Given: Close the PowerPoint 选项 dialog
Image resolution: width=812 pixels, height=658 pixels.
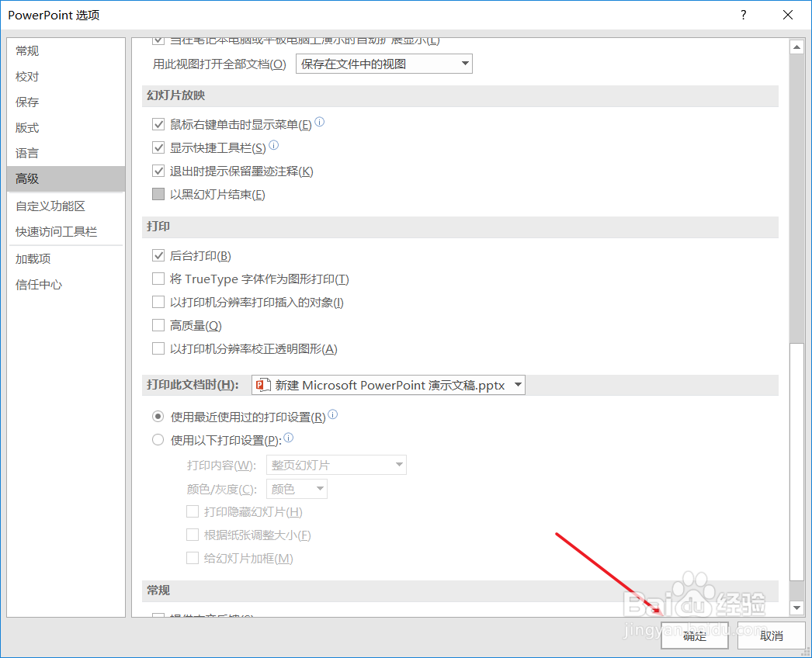Looking at the screenshot, I should click(788, 15).
